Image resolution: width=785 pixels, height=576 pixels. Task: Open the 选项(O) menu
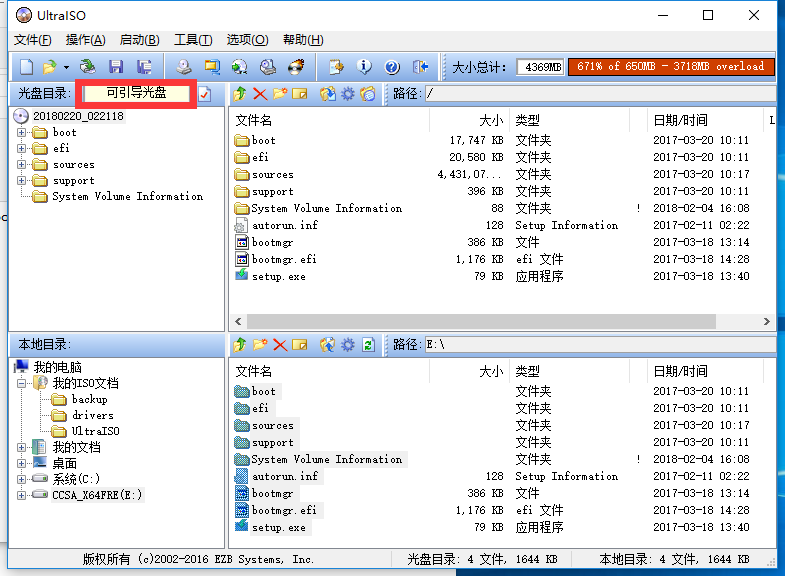pyautogui.click(x=247, y=40)
